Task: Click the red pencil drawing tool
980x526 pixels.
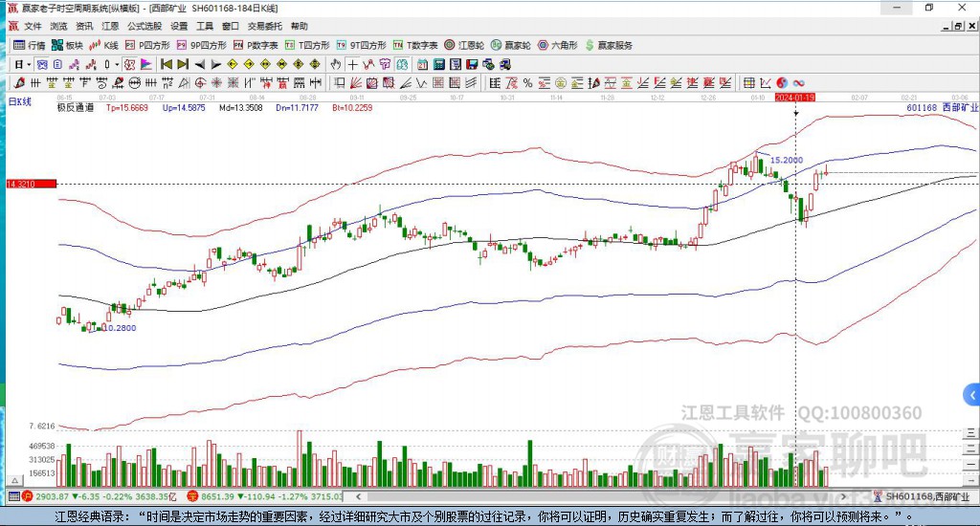Action: [x=19, y=82]
